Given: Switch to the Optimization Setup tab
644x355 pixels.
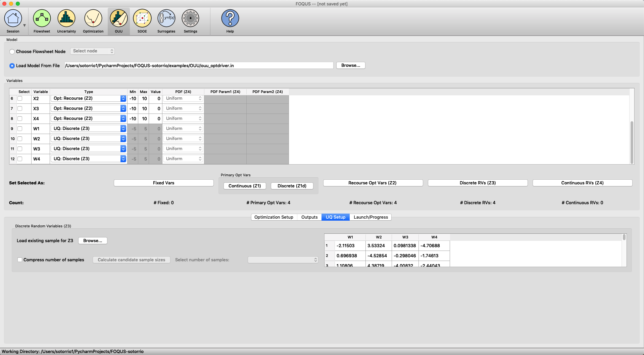Looking at the screenshot, I should [274, 217].
